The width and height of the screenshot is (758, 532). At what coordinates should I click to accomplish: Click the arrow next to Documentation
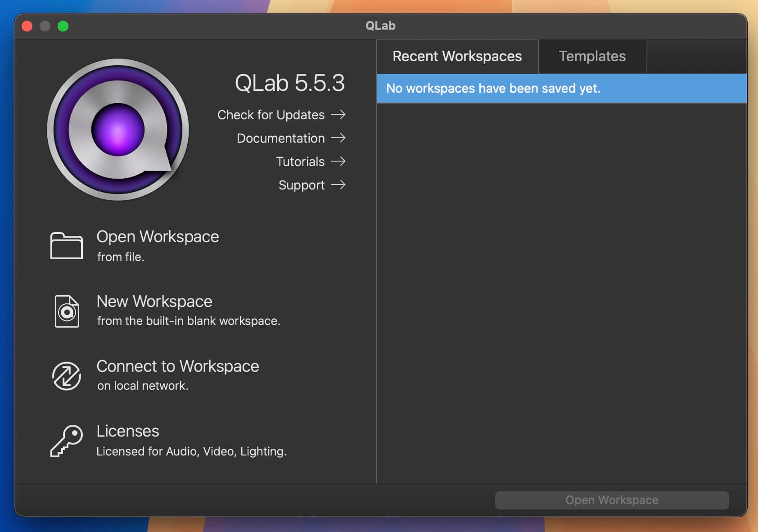[338, 138]
